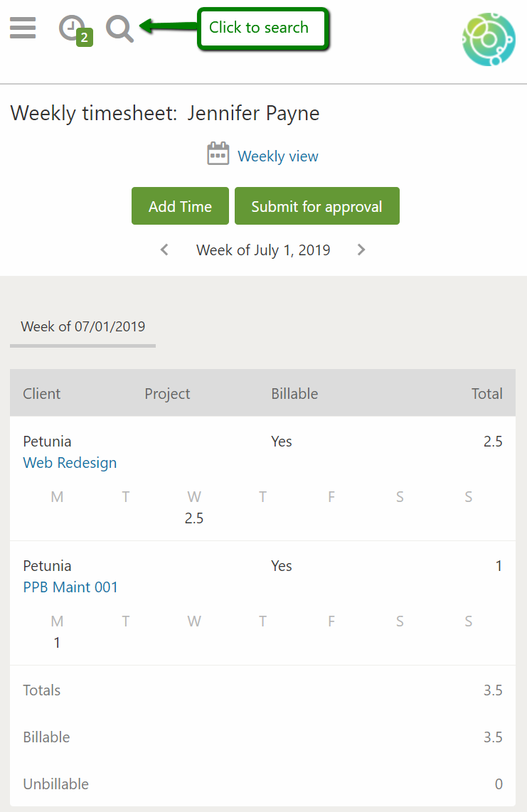
Task: Open the Weekly view link
Action: (278, 156)
